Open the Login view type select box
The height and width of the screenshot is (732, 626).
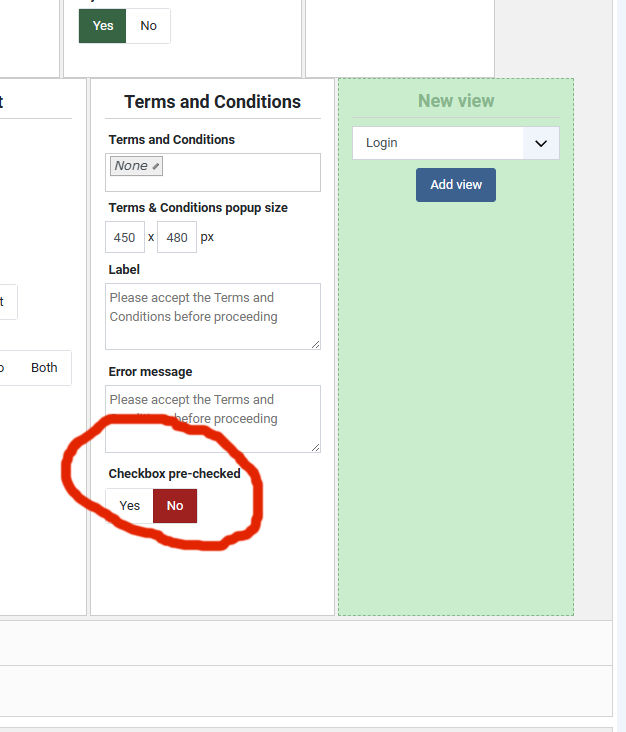[x=456, y=143]
